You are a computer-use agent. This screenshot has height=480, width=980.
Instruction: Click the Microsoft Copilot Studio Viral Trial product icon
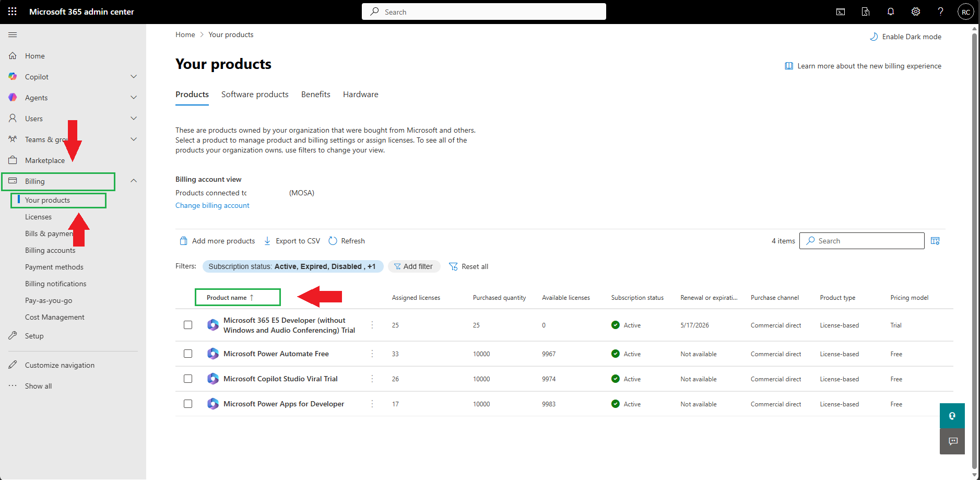point(212,379)
